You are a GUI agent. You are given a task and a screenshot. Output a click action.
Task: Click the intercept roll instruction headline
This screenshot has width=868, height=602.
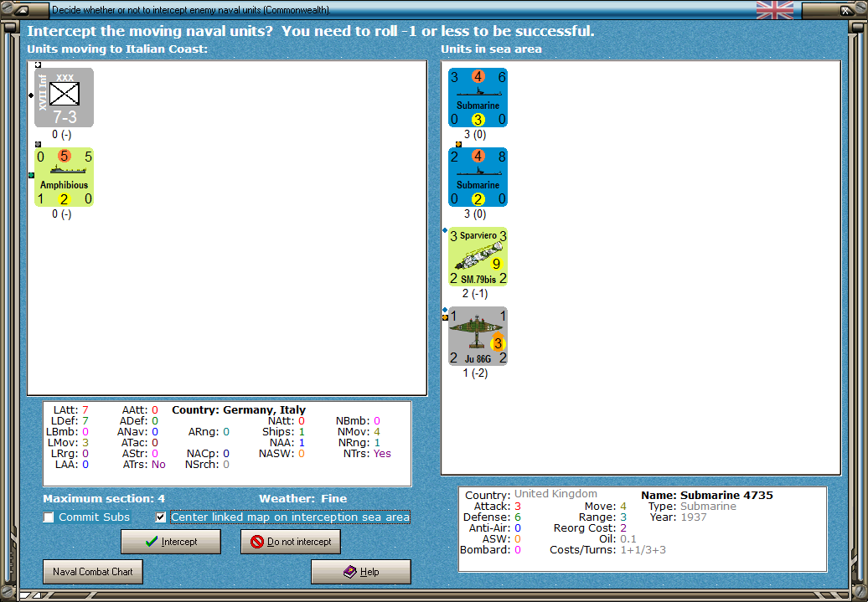coord(311,31)
